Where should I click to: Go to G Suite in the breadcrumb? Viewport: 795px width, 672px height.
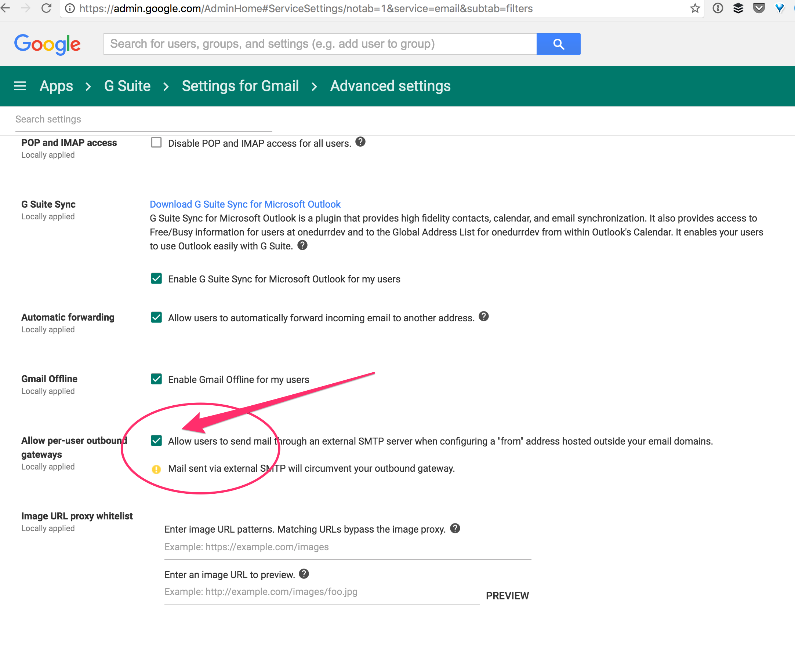(x=127, y=86)
